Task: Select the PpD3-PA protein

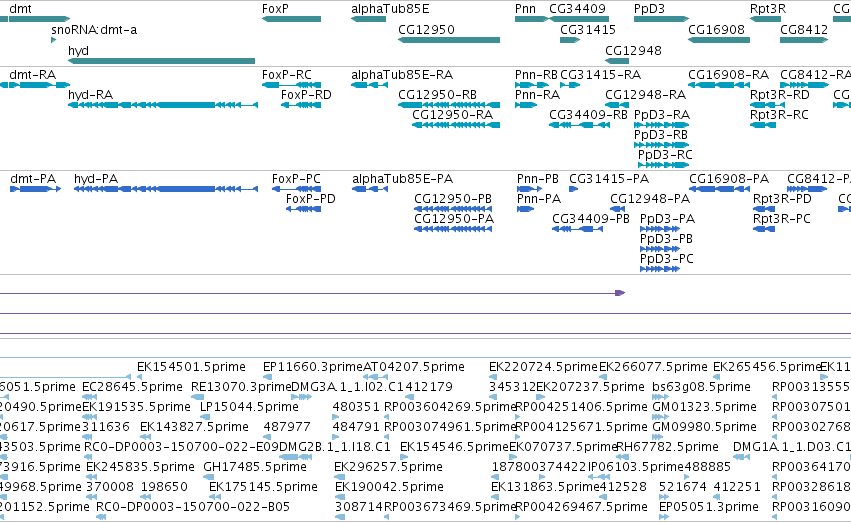Action: 660,229
